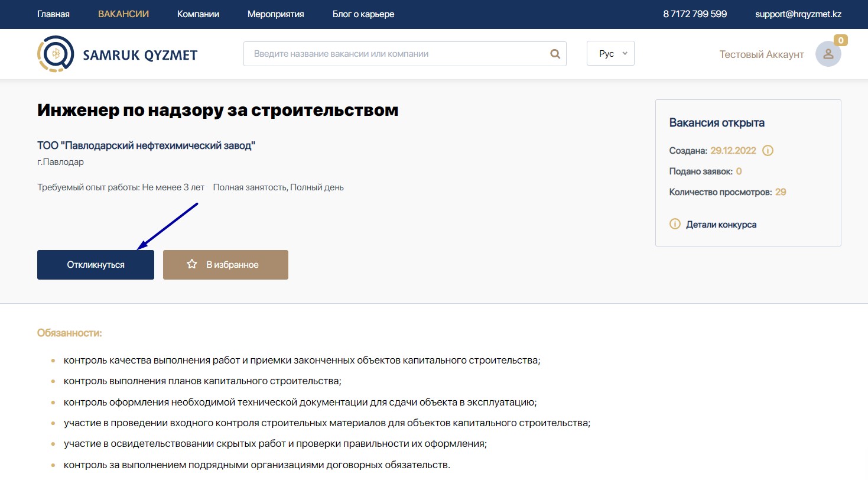Image resolution: width=868 pixels, height=480 pixels.
Task: Click company link Павлодарский нефтехимический завод
Action: pos(146,145)
